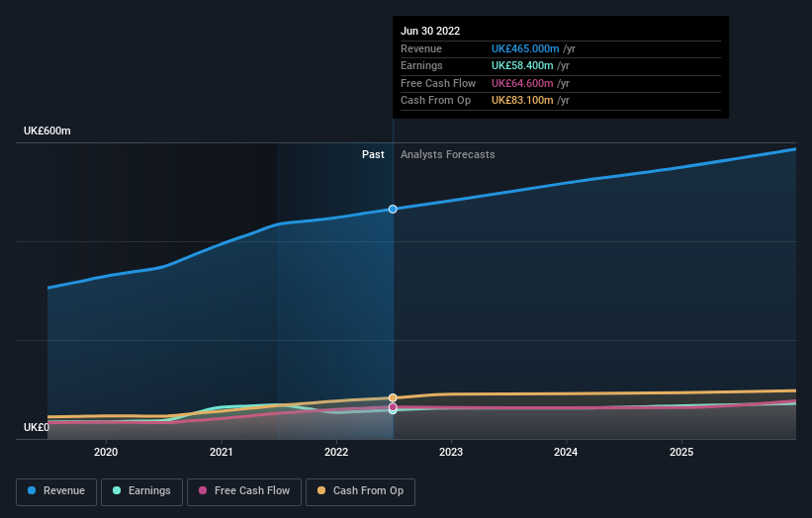Click the Revenue row label in tooltip

pyautogui.click(x=421, y=48)
